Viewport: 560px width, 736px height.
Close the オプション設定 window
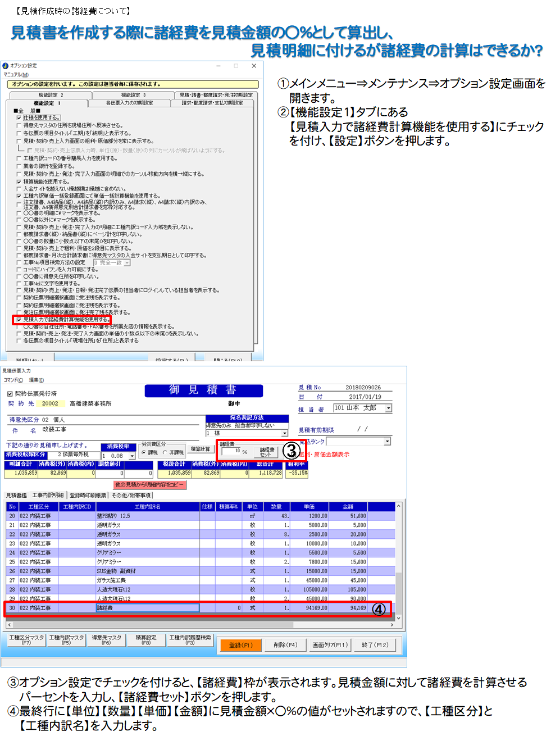tap(254, 66)
